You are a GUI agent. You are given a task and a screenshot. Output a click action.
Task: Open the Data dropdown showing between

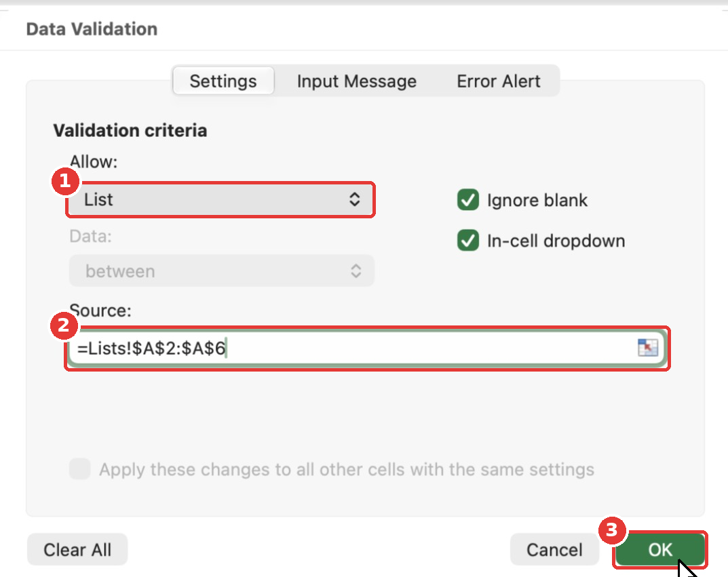point(221,271)
